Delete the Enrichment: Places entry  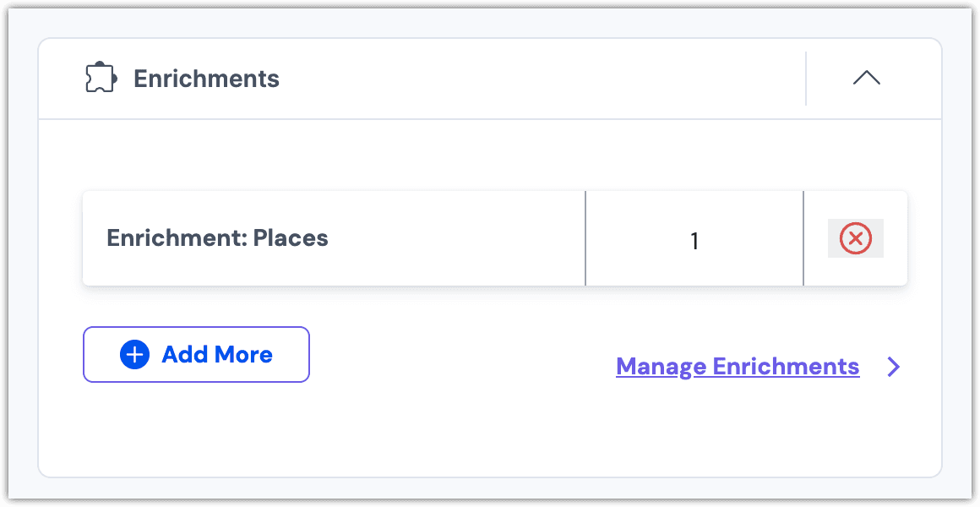point(856,238)
